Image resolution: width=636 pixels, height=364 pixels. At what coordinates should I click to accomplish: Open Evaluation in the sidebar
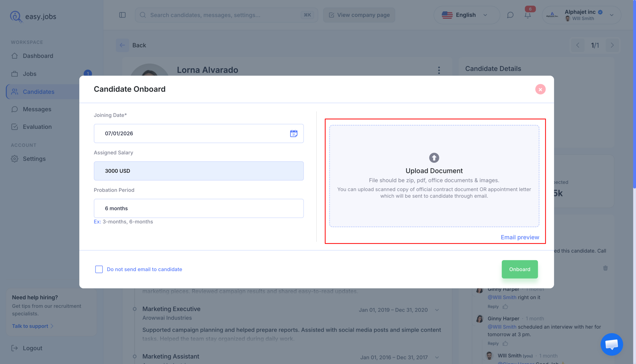[x=37, y=127]
